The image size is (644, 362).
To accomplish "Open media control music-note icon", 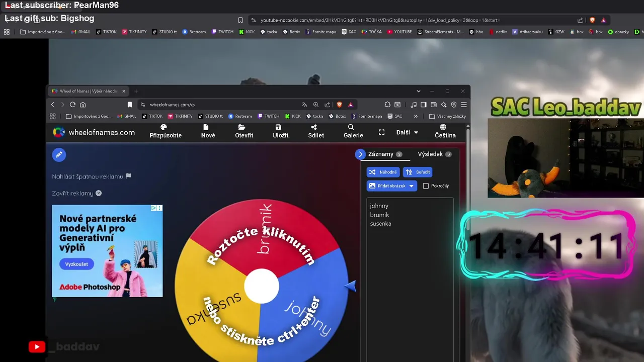I will click(x=414, y=105).
